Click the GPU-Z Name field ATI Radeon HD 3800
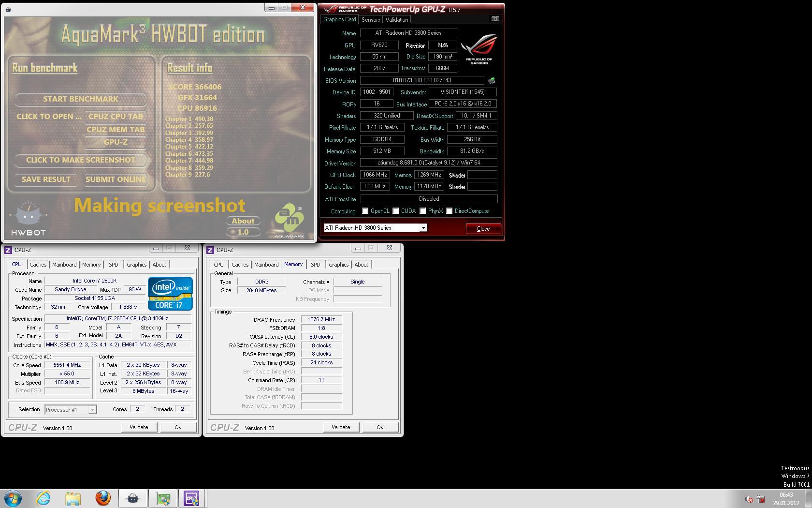 pos(408,33)
